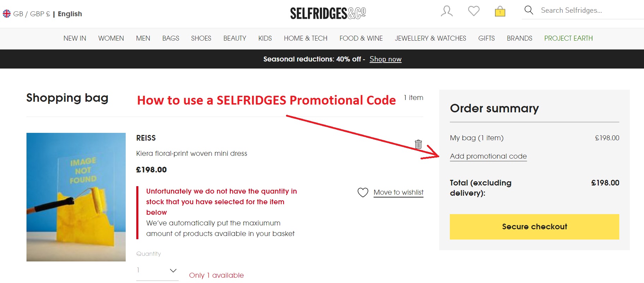Open the BAGS navigation tab
This screenshot has width=644, height=283.
[171, 38]
